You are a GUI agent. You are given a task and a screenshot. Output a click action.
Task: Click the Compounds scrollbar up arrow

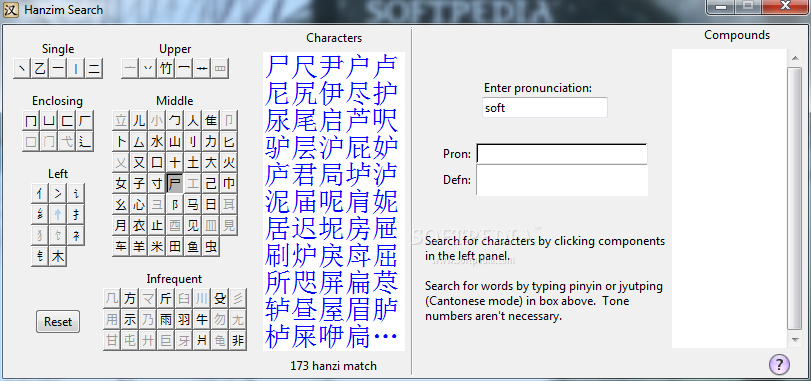click(795, 58)
